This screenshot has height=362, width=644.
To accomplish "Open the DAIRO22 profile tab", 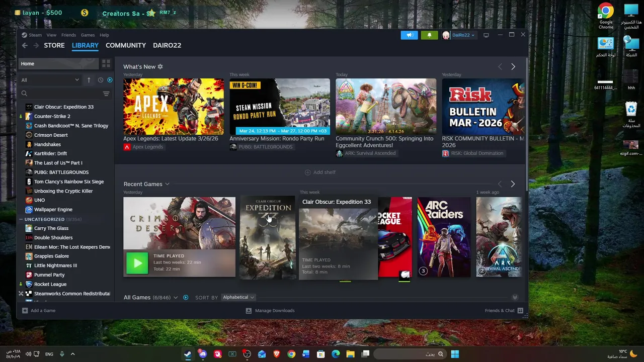I will (167, 45).
